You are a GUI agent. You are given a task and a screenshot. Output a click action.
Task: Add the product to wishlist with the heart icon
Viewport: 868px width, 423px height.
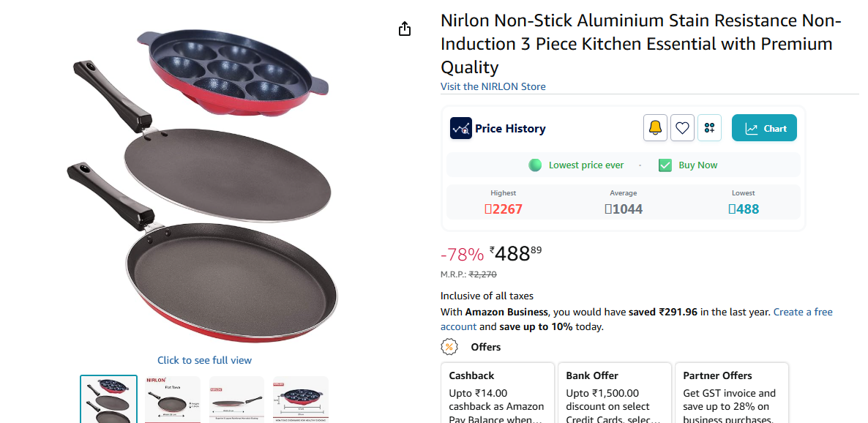(x=682, y=128)
